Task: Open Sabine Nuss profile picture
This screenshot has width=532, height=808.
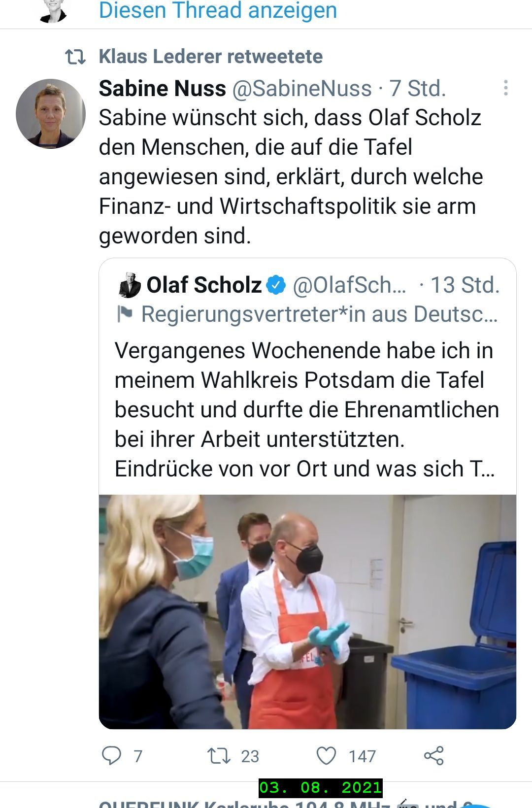Action: pos(50,113)
